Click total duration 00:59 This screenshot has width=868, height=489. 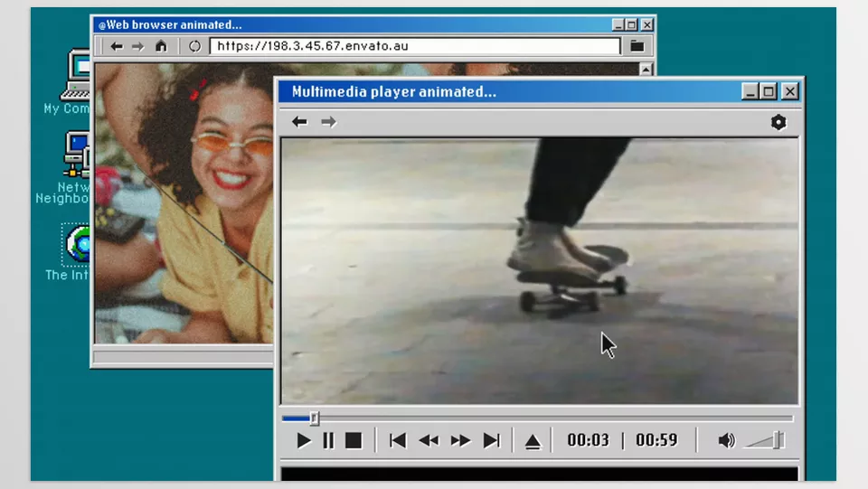point(656,440)
